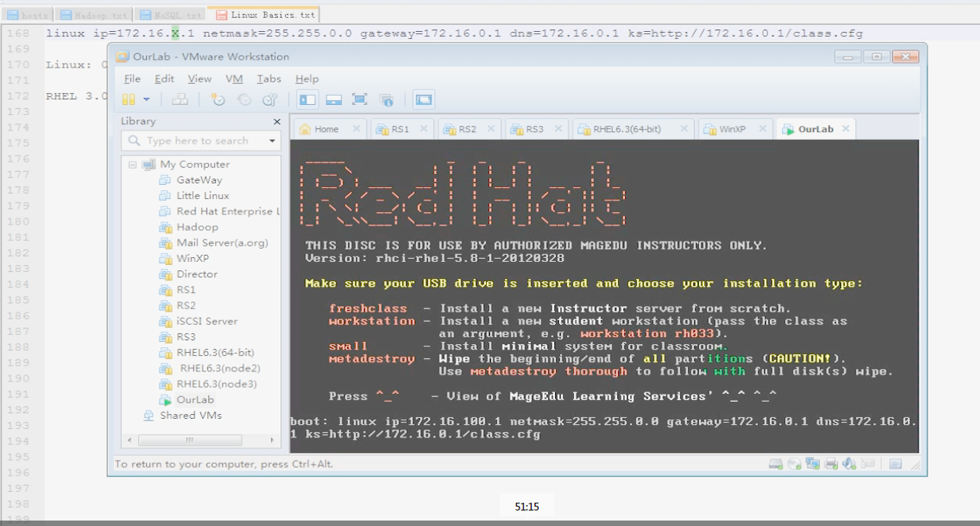980x526 pixels.
Task: Select Hadoop VM in library
Action: (197, 227)
